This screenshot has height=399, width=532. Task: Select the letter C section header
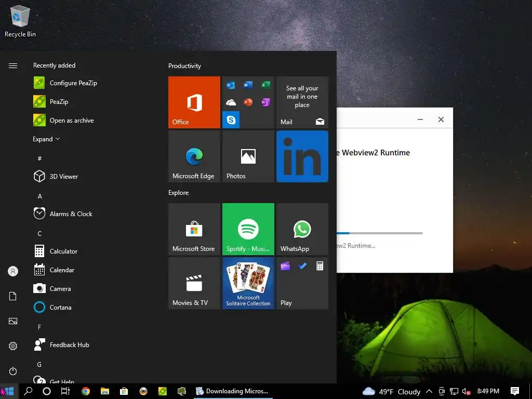39,233
